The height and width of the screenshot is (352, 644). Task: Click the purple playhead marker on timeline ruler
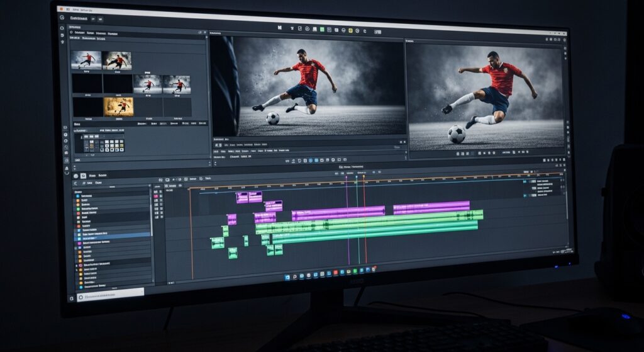346,178
